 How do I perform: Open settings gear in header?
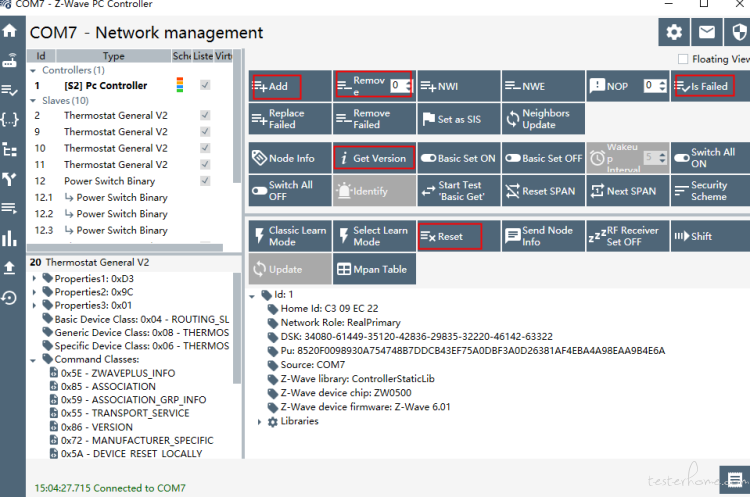pos(674,32)
